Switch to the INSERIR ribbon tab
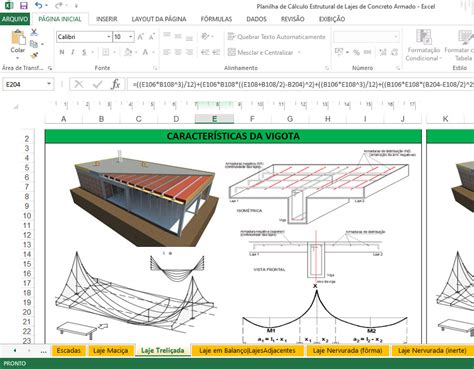474x369 pixels. coord(107,19)
